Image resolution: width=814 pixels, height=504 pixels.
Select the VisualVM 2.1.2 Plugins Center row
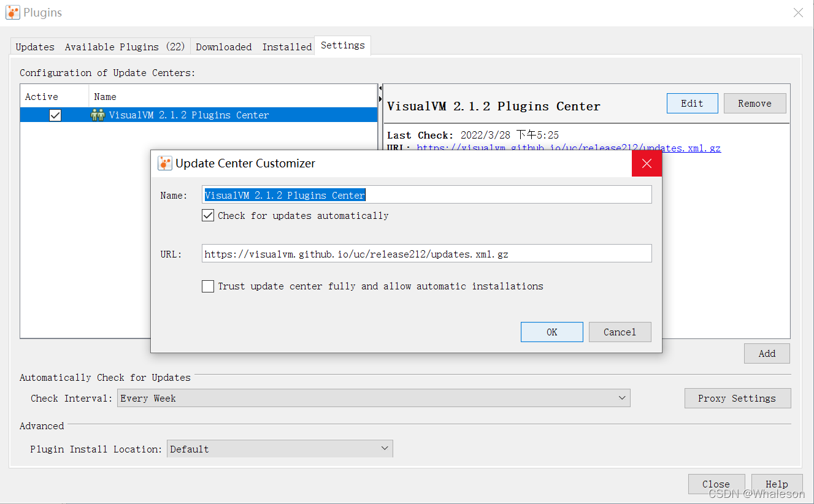coord(199,115)
